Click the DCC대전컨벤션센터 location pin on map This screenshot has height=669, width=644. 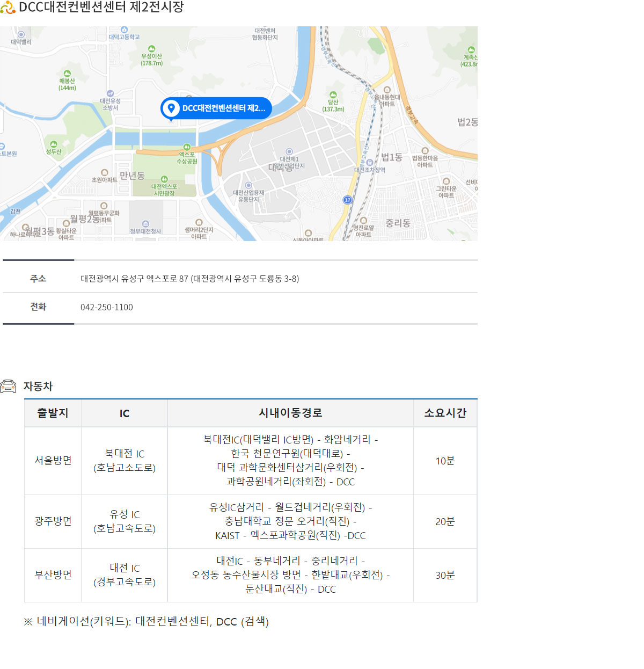171,108
